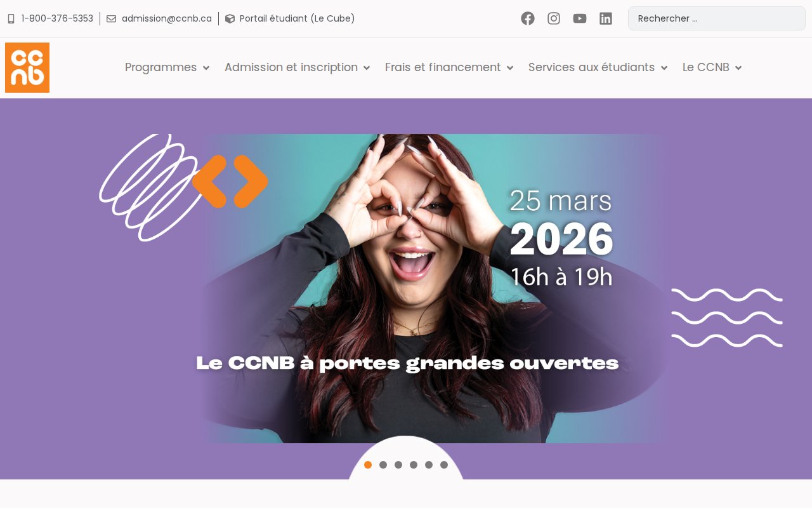Viewport: 812px width, 508px height.
Task: Open the YouTube channel icon
Action: [580, 18]
